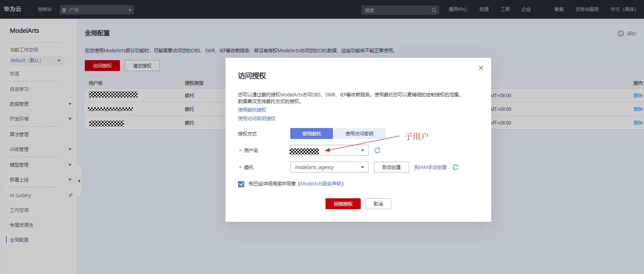Viewport: 644px width, 274px height.
Task: Collapse the sidebar with the arrow handle
Action: tap(79, 181)
